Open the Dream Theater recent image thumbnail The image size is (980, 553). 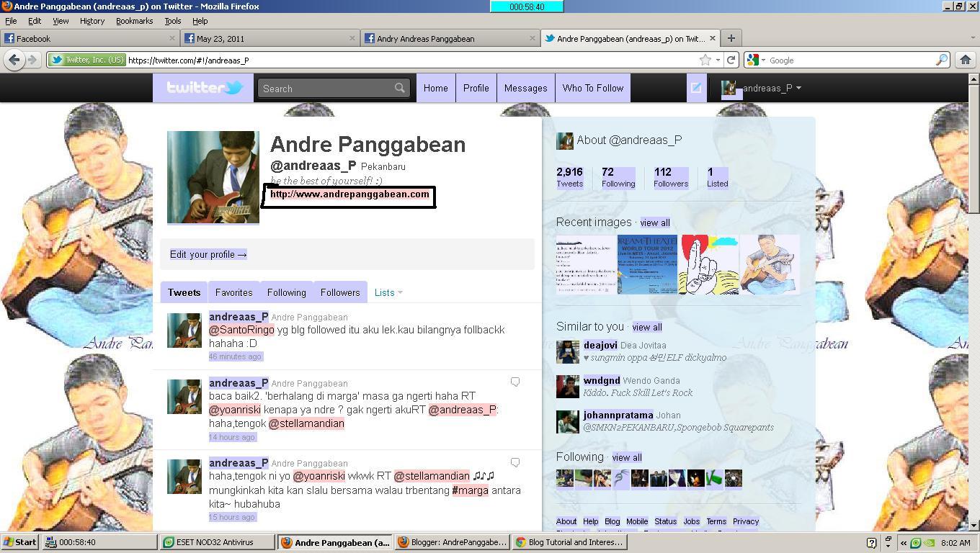pyautogui.click(x=647, y=264)
